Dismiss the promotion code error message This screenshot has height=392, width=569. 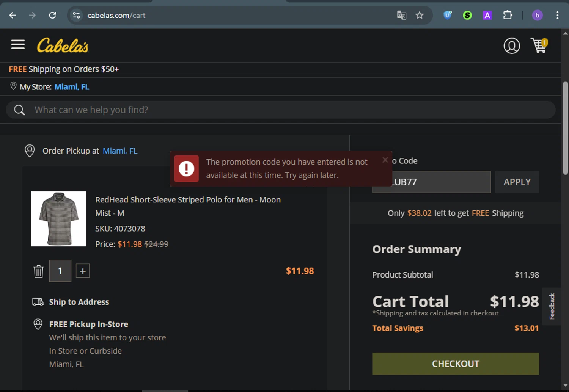[385, 160]
